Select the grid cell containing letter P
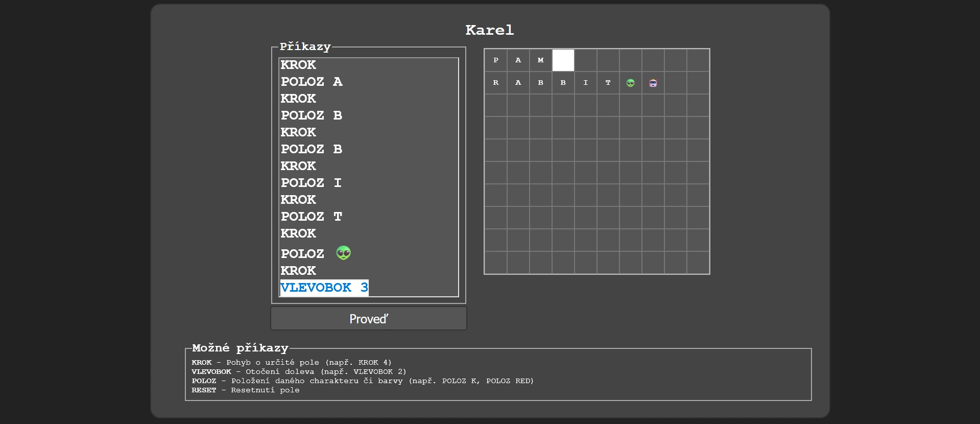 (495, 60)
